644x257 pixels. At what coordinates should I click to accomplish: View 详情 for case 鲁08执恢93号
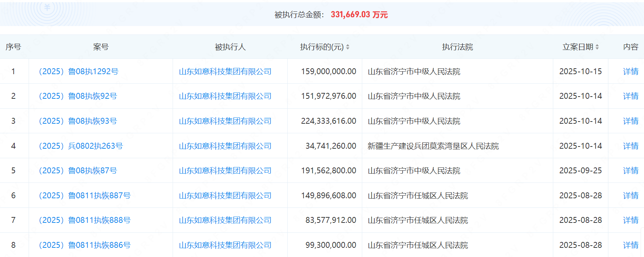point(631,121)
